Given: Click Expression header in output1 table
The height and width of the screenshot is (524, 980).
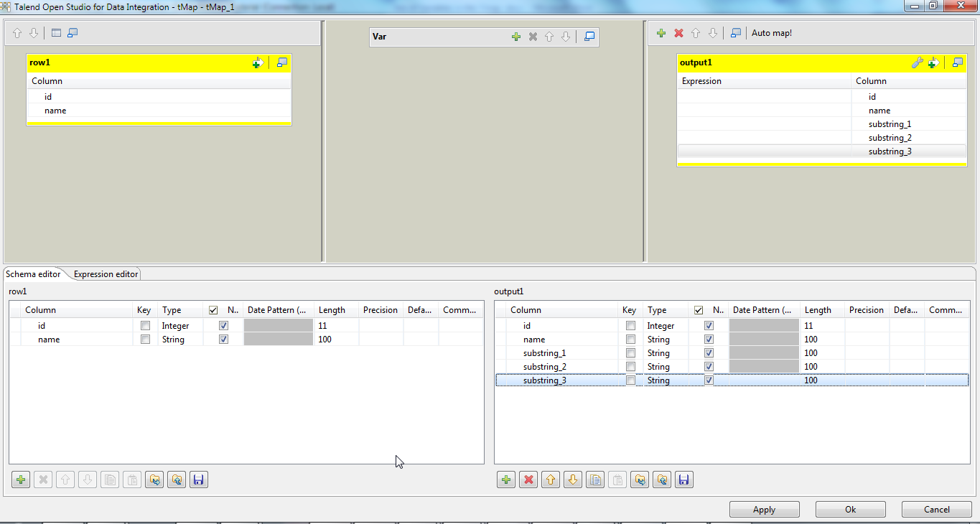Looking at the screenshot, I should pyautogui.click(x=765, y=81).
